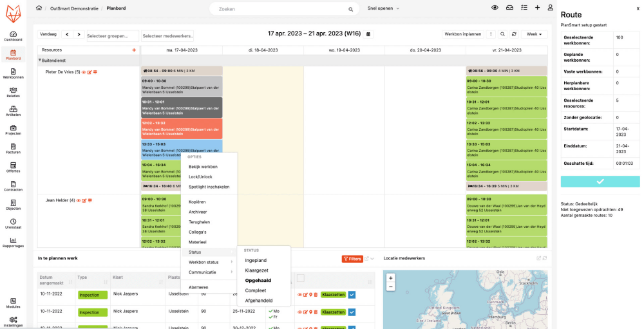
Task: Click the Werkbon inplannen button
Action: point(462,34)
